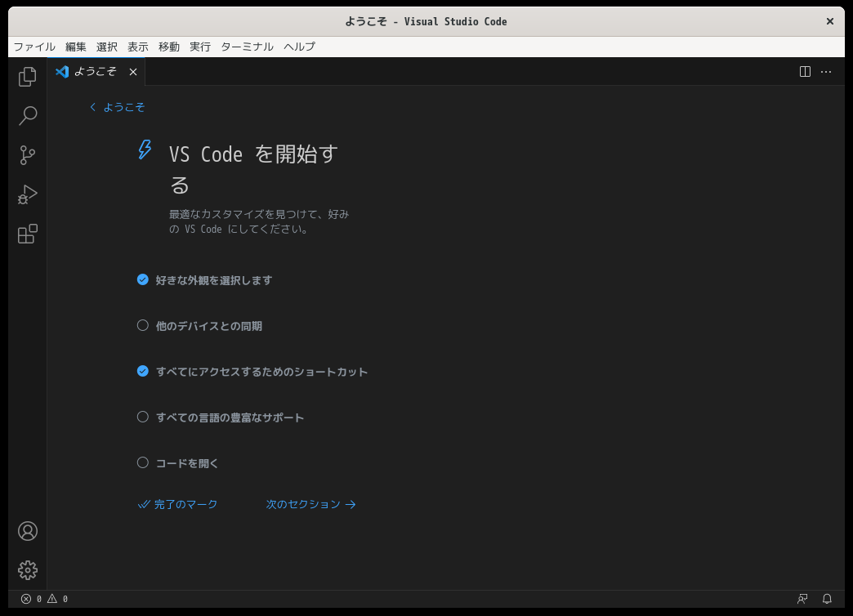This screenshot has width=853, height=616.
Task: Open the feedback icon in status bar
Action: [802, 599]
